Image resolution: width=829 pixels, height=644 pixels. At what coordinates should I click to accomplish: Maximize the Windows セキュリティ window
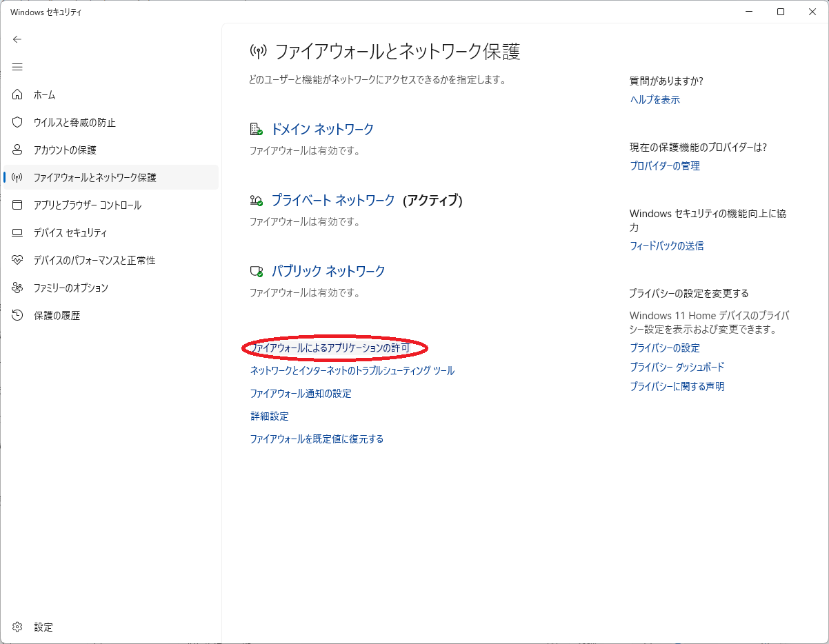tap(781, 12)
